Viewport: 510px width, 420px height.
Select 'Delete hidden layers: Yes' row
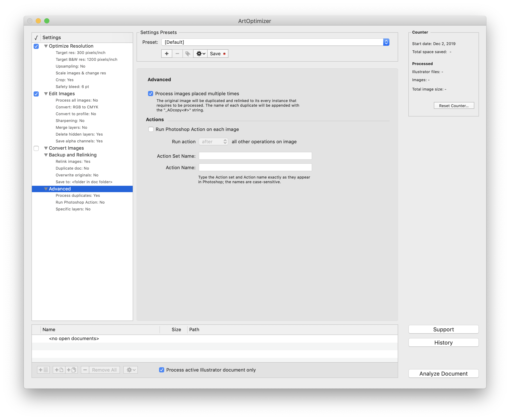pos(82,134)
